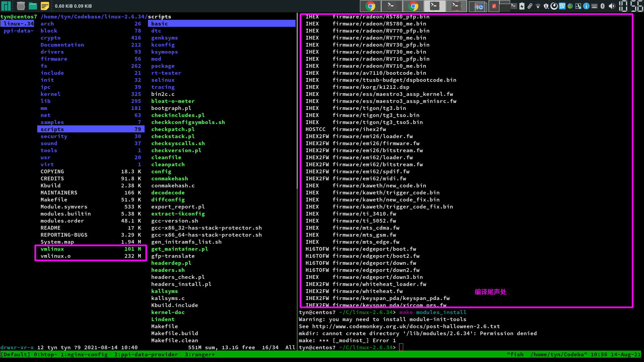Launch the green file manager folder icon
644x362 pixels.
click(x=33, y=6)
